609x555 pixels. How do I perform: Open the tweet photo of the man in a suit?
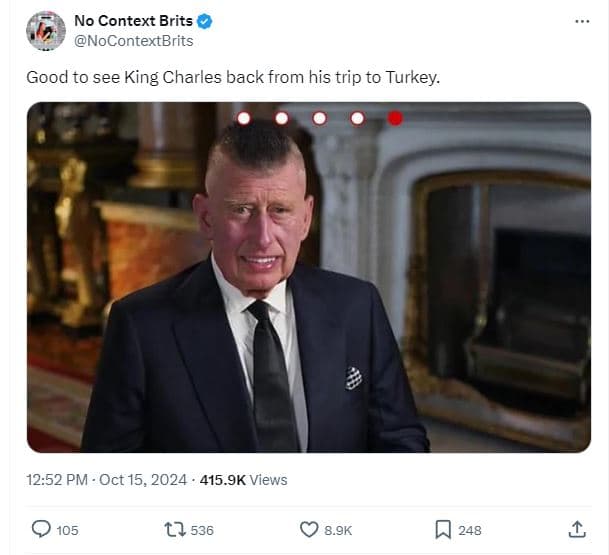click(308, 300)
